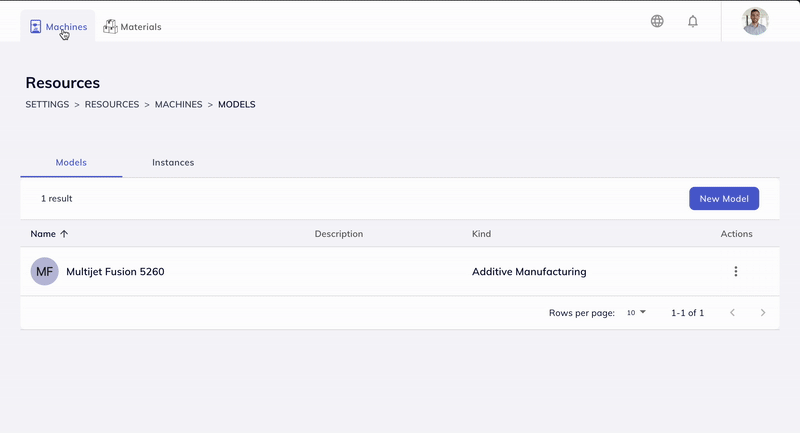The width and height of the screenshot is (800, 433).
Task: Click the Machines printer icon
Action: pyautogui.click(x=35, y=27)
